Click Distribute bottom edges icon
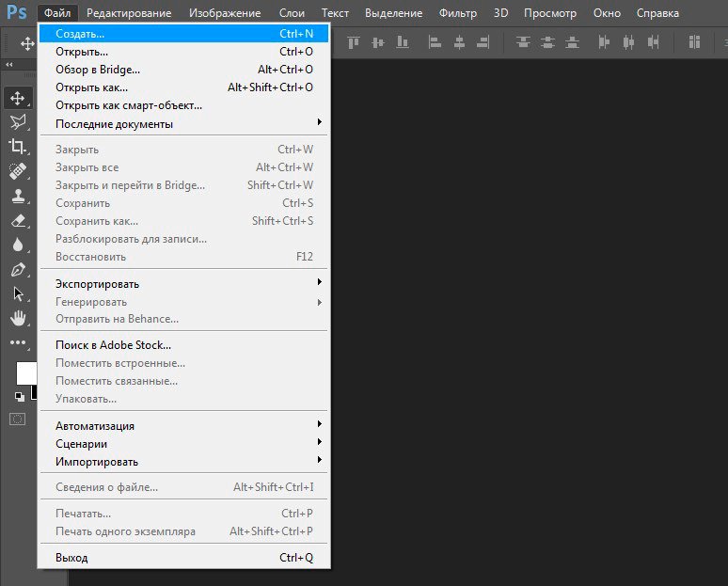This screenshot has width=728, height=586. pyautogui.click(x=572, y=42)
